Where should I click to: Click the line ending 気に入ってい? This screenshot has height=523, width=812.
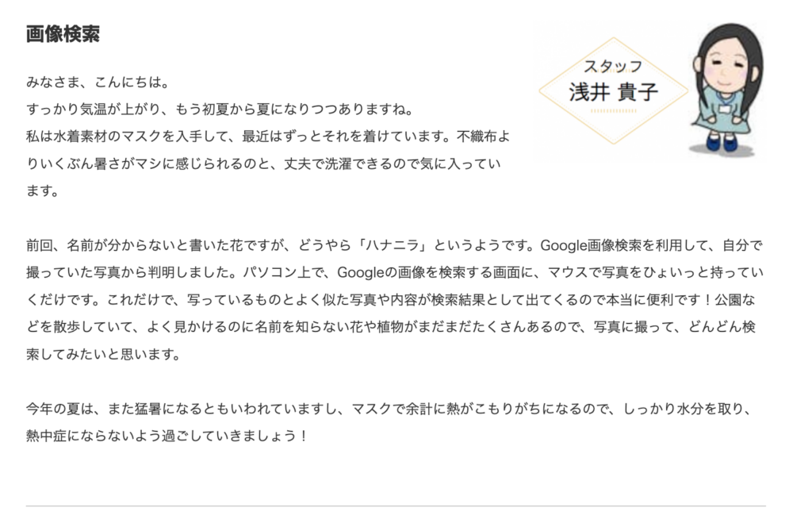pyautogui.click(x=263, y=163)
